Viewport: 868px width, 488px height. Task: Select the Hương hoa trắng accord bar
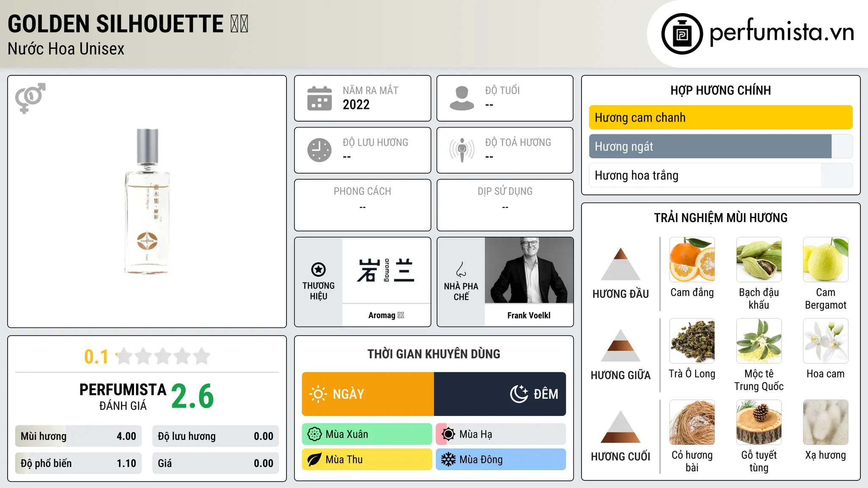[x=721, y=175]
